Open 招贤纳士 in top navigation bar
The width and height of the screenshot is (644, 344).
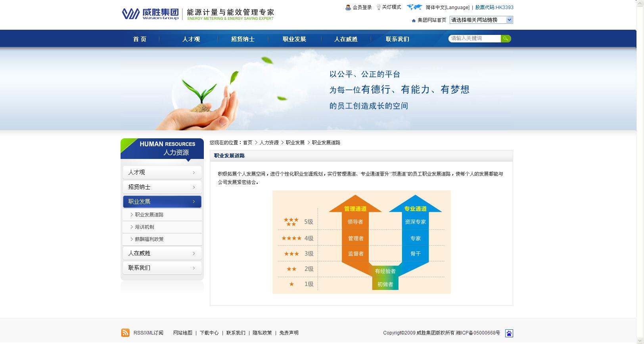[x=243, y=39]
